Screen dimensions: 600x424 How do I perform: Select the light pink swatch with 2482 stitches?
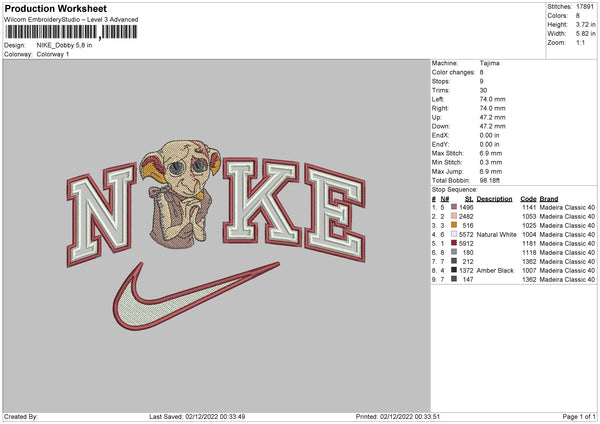455,215
